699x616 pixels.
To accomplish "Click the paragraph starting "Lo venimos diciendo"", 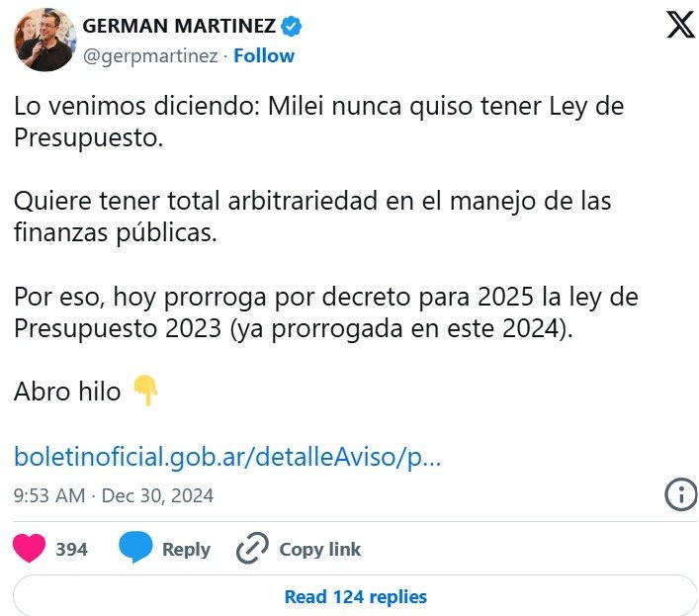I will tap(318, 121).
